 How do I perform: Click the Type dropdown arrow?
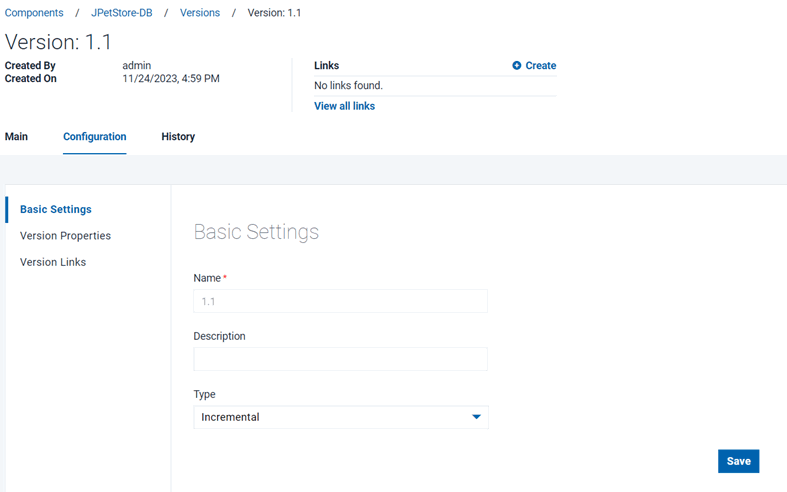(476, 417)
